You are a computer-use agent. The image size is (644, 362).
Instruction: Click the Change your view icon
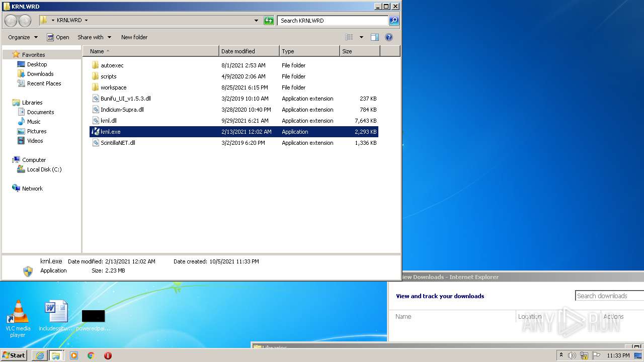(349, 37)
